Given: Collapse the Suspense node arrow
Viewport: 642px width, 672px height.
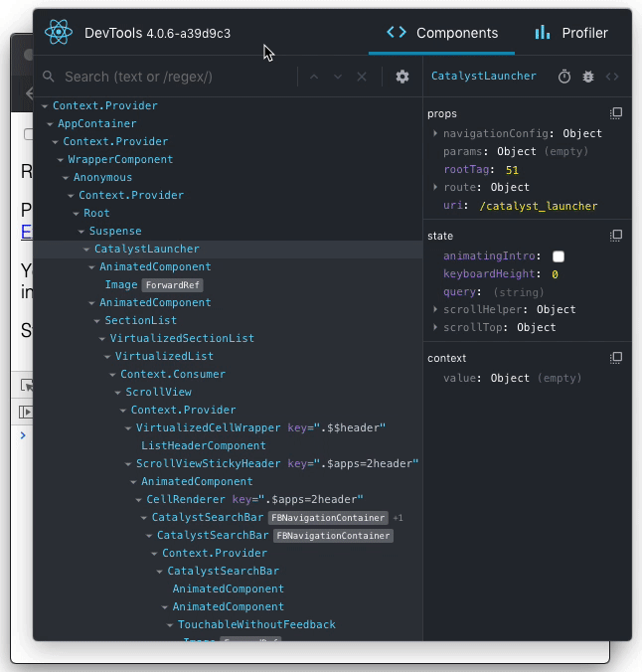Looking at the screenshot, I should [81, 232].
